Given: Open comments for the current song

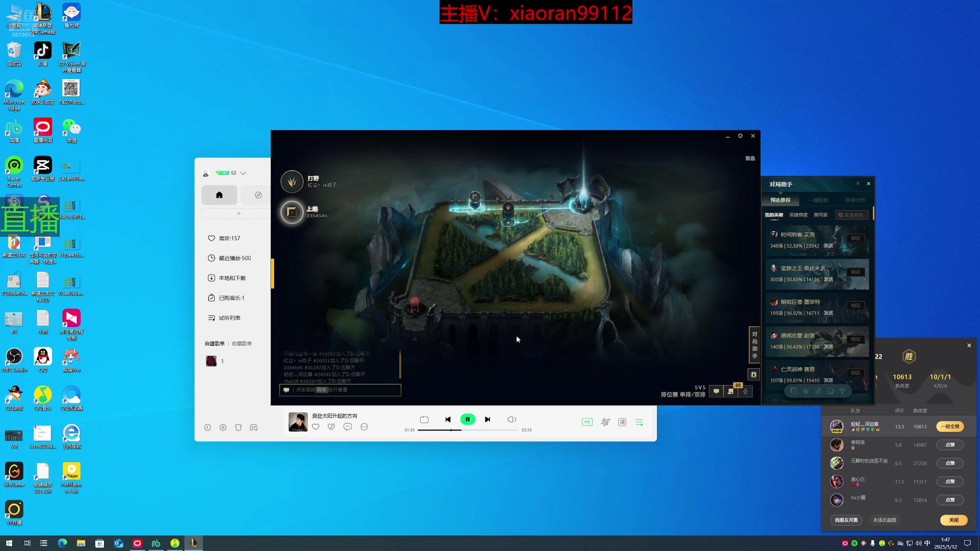Looking at the screenshot, I should click(348, 427).
